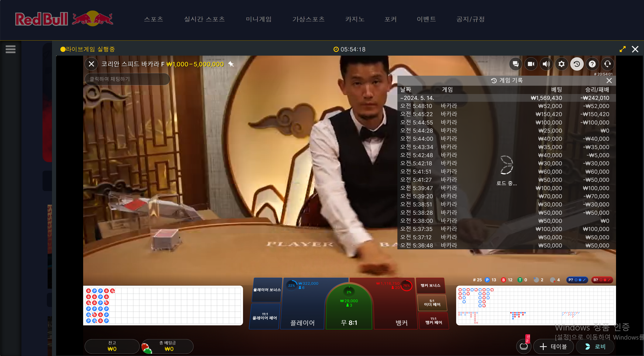
Task: Open the hamburger sidebar menu
Action: [x=11, y=49]
